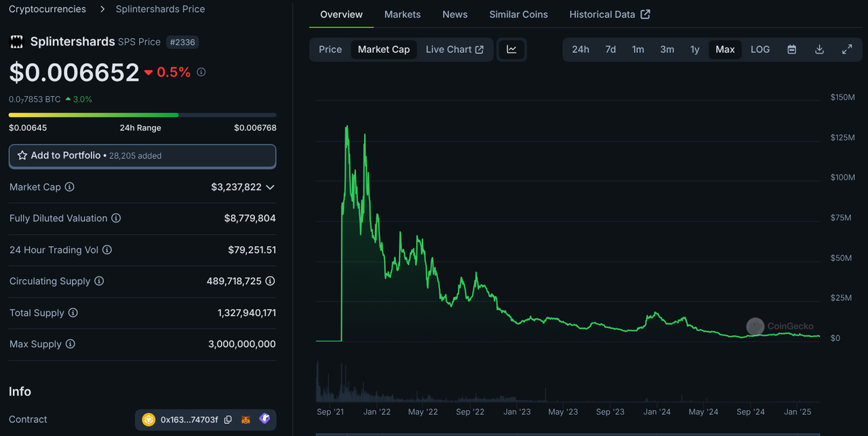
Task: Open the Markets tab
Action: (402, 14)
